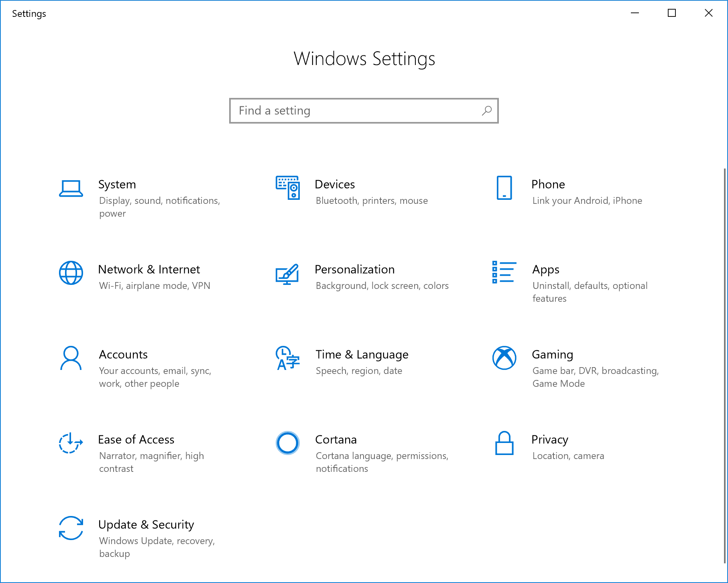728x583 pixels.
Task: Open System settings via laptop icon
Action: (x=71, y=189)
